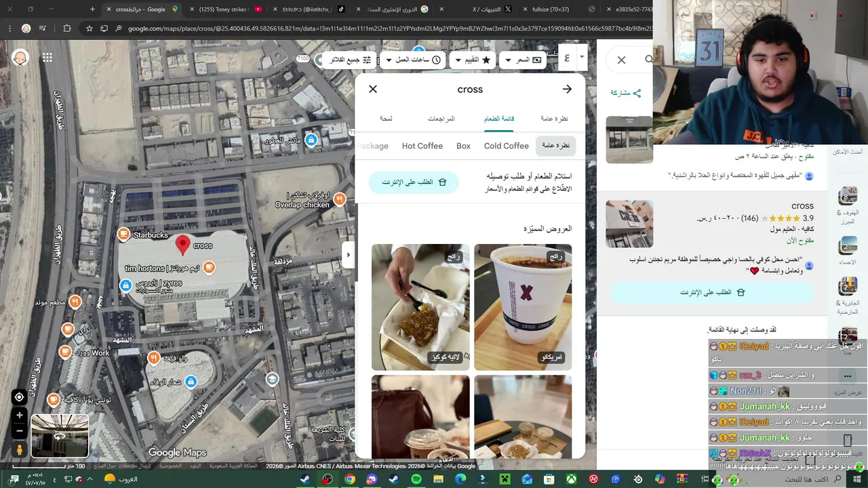
Task: Open the cross result storefront thumbnail
Action: [629, 224]
